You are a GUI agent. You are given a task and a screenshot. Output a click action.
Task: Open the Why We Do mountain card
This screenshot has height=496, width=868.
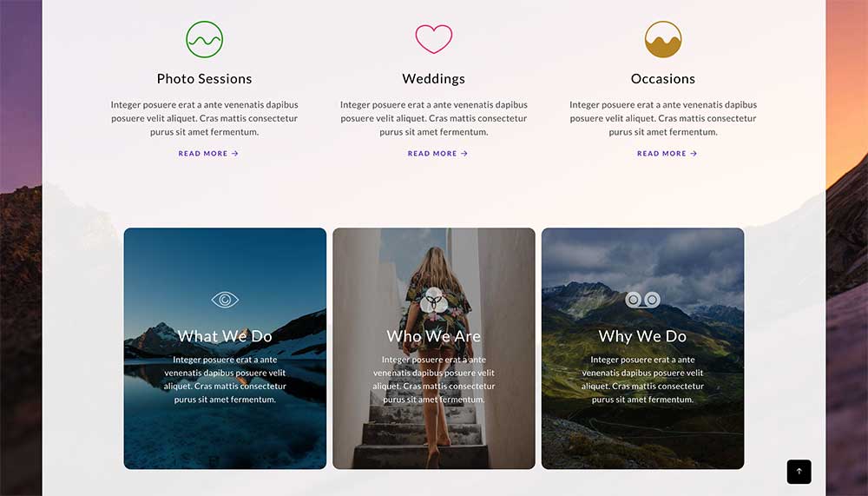pos(642,348)
